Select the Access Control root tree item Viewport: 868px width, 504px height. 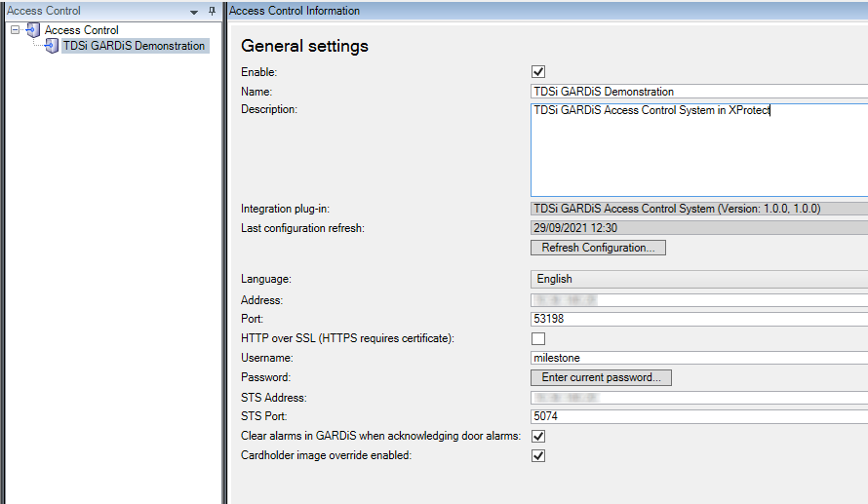click(x=81, y=30)
